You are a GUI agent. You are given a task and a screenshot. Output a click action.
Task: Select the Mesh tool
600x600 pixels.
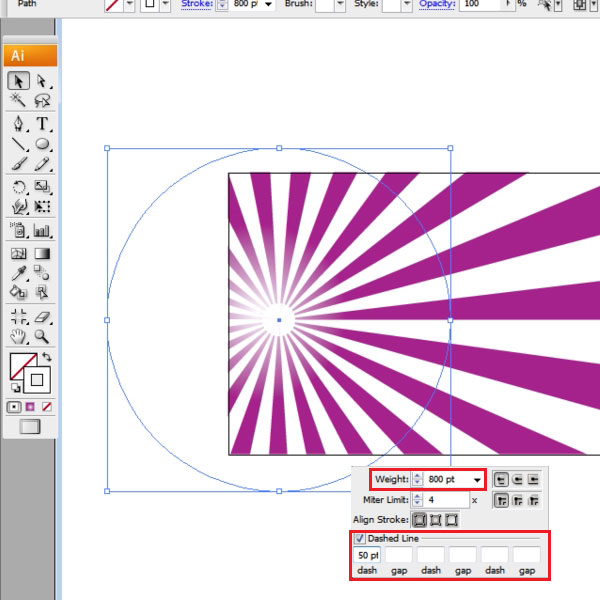(18, 253)
